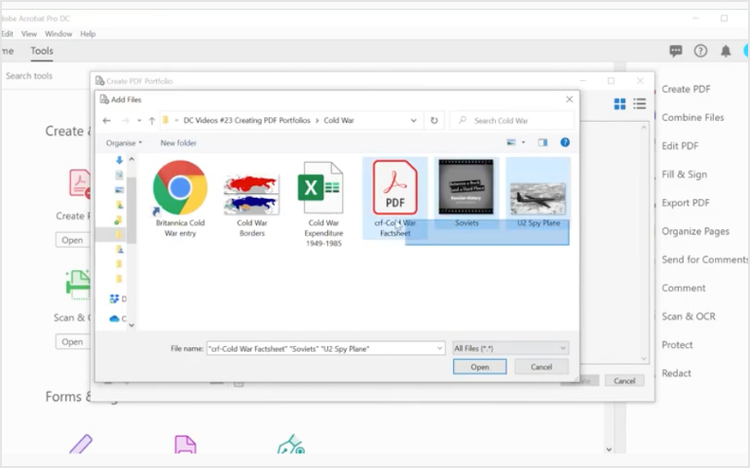Open Scan & OCR in right pane
The image size is (750, 468).
(x=689, y=316)
